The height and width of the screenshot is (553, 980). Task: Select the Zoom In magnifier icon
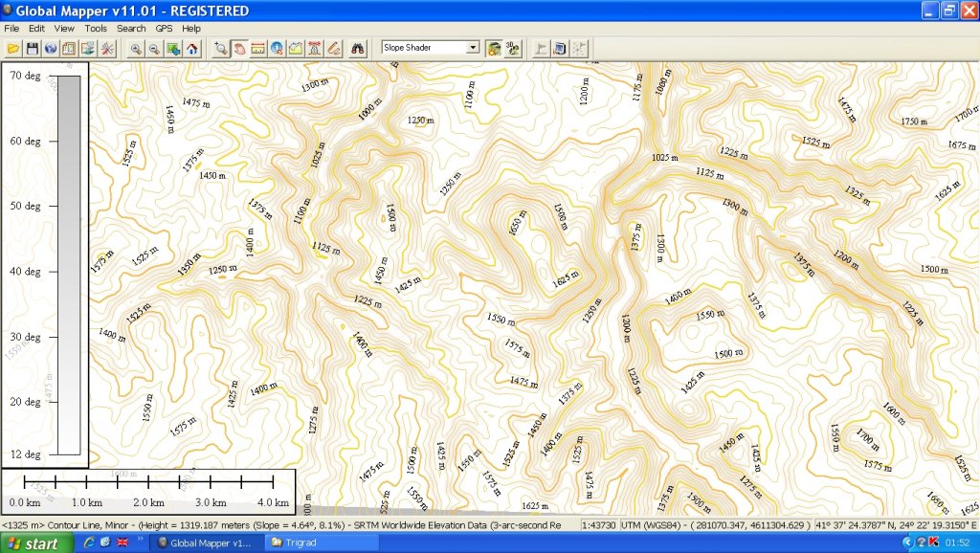(136, 48)
